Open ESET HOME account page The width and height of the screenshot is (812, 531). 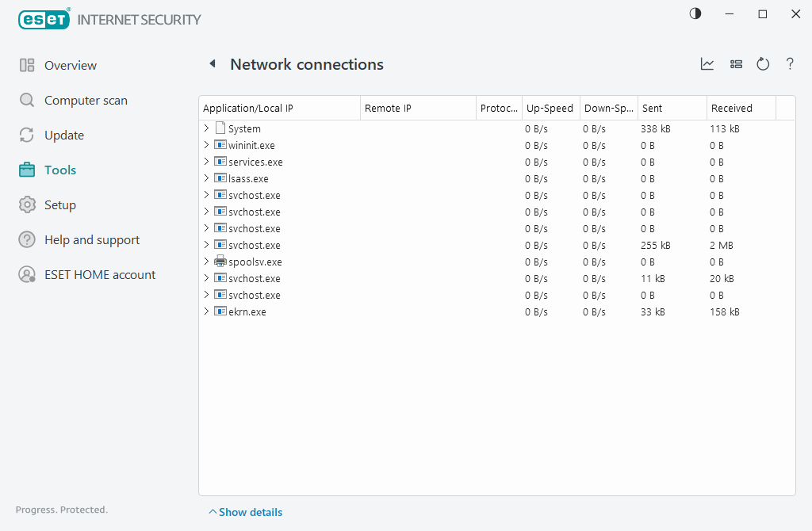click(x=99, y=275)
